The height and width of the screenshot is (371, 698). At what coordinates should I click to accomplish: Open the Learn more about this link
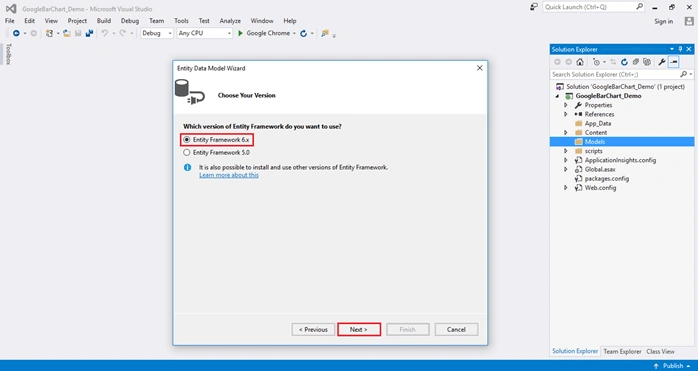[229, 175]
